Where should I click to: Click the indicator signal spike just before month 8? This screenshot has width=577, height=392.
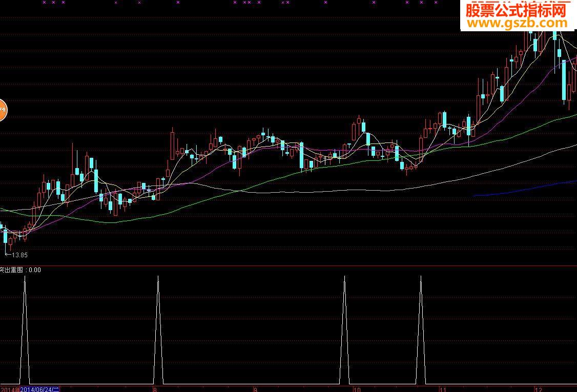(158, 330)
